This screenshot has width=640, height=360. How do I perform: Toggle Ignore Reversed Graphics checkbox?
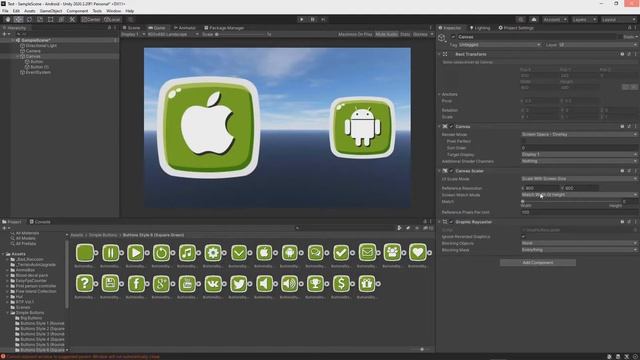point(523,236)
